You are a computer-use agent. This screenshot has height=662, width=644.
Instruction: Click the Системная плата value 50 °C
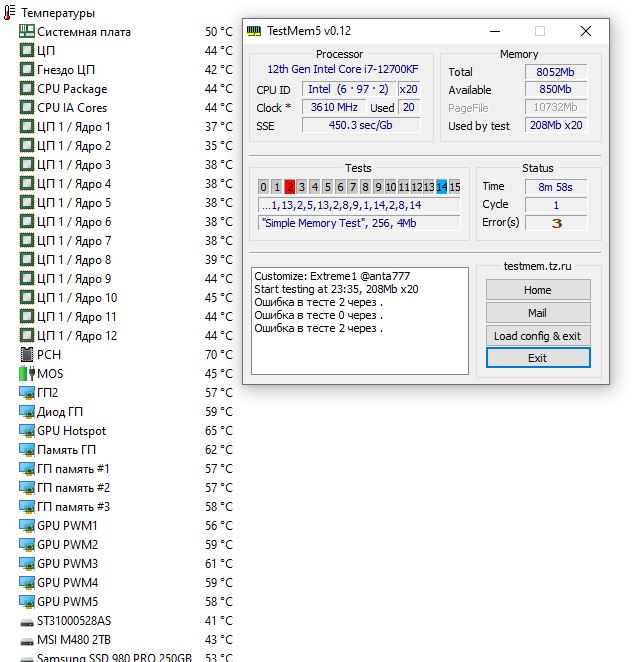pos(219,32)
